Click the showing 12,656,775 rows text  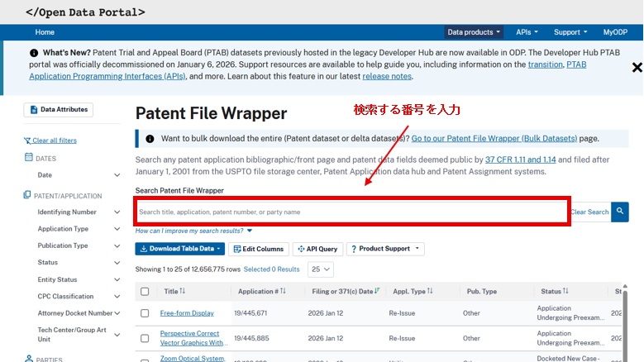(188, 269)
